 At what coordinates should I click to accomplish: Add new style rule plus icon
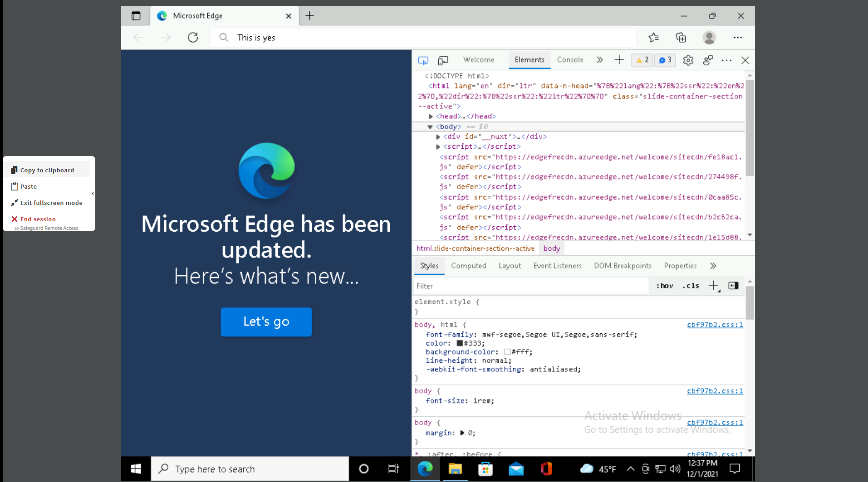(713, 286)
